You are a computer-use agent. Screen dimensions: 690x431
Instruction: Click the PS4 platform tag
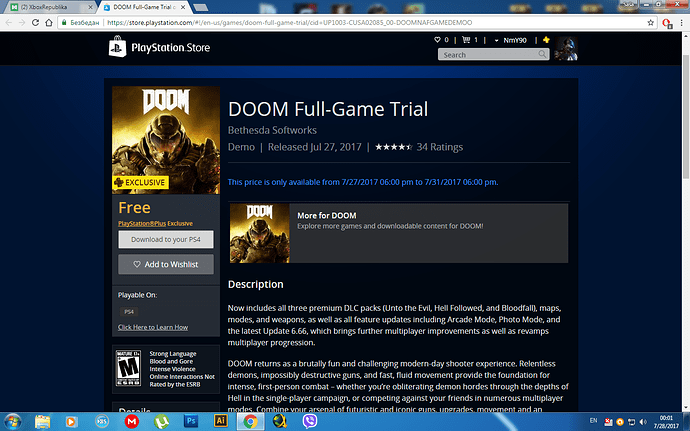tap(129, 312)
